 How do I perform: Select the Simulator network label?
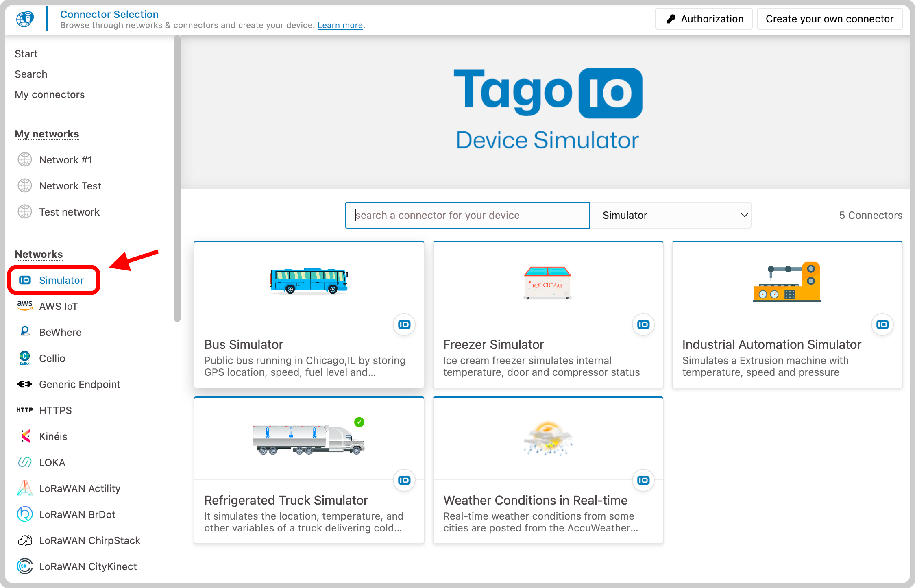[61, 280]
